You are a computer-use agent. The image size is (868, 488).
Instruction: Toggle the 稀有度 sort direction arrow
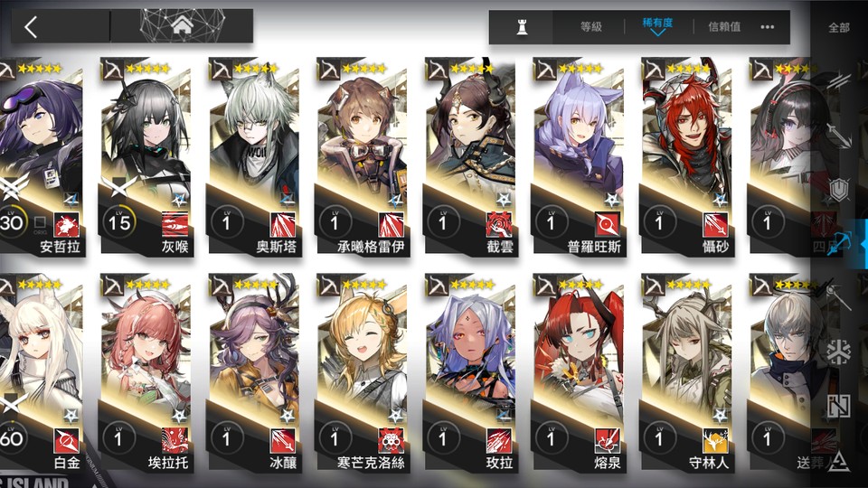[657, 33]
